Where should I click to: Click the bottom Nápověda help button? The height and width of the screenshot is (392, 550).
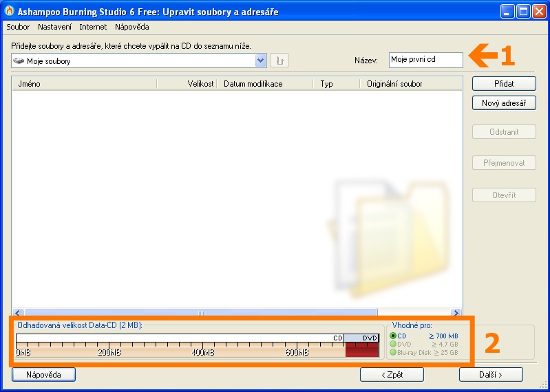coord(43,375)
